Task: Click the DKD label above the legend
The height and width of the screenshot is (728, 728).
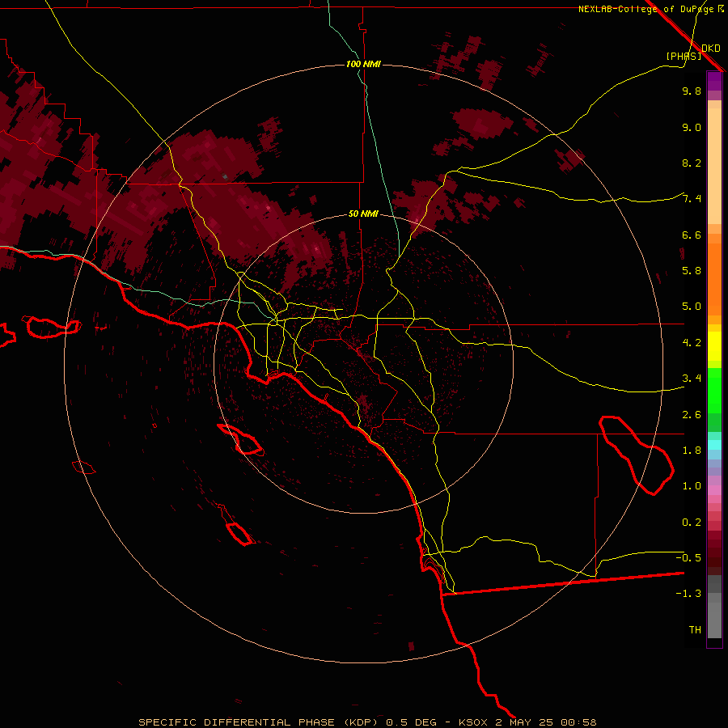Action: pyautogui.click(x=711, y=49)
